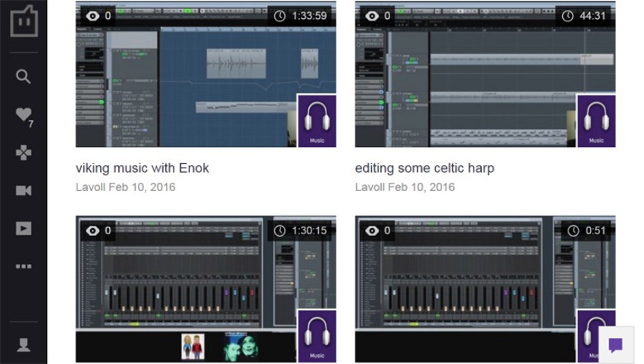Click Music badge on the 1:30:15 video

pyautogui.click(x=317, y=336)
